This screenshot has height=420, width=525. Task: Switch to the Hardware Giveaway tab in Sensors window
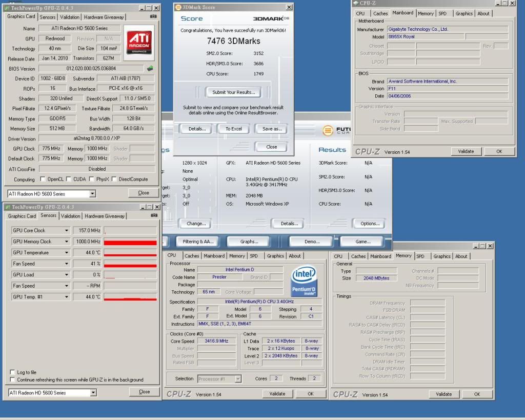pos(105,216)
